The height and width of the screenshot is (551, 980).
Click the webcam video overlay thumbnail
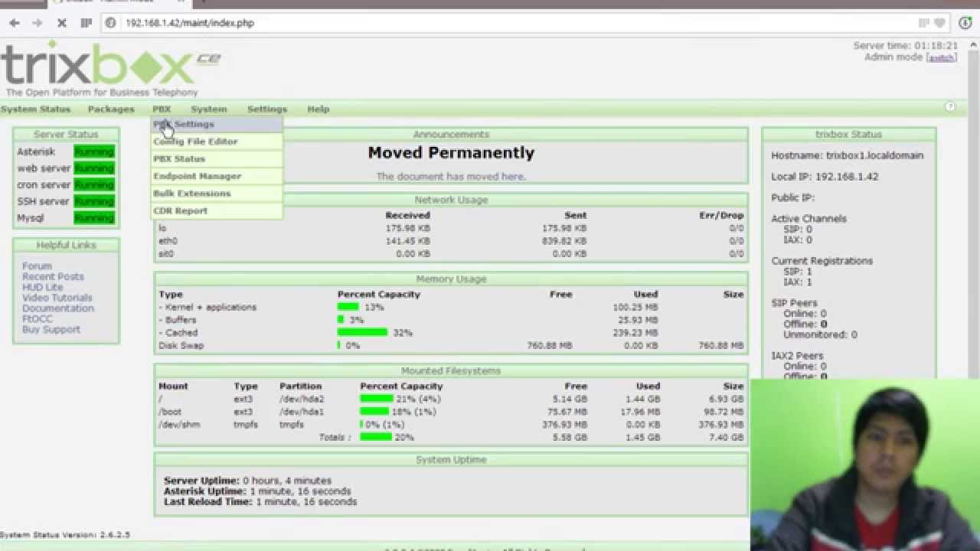coord(865,465)
